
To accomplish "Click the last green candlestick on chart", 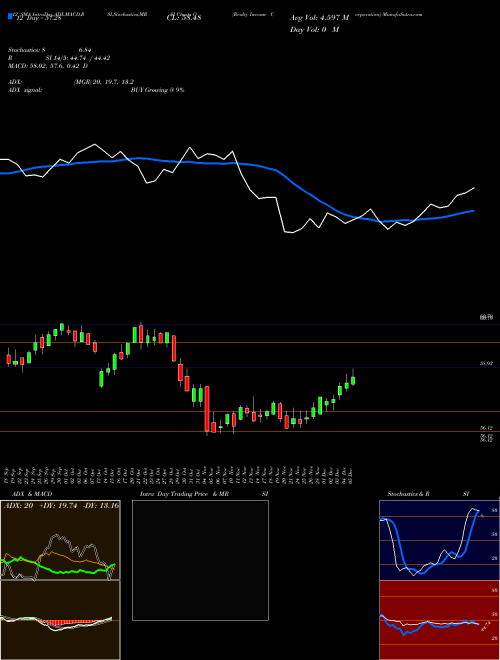I will tap(353, 380).
